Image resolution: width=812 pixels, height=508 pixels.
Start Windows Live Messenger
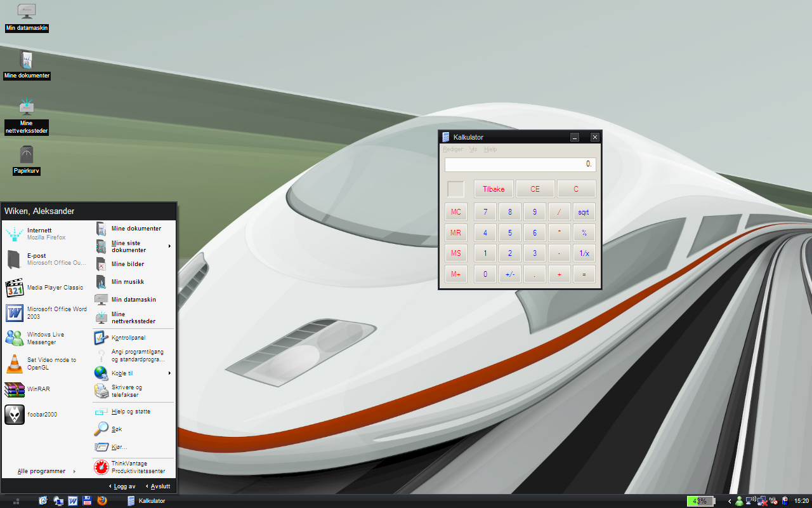[46, 338]
